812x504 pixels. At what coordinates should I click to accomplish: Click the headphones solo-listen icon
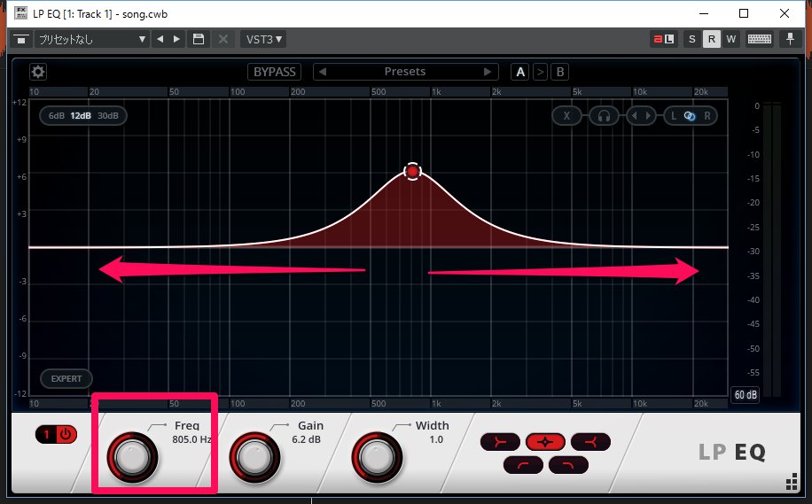coord(604,115)
